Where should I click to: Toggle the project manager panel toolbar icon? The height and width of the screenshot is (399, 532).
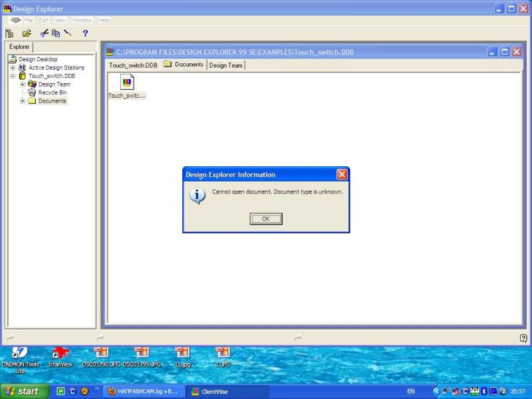pyautogui.click(x=9, y=33)
